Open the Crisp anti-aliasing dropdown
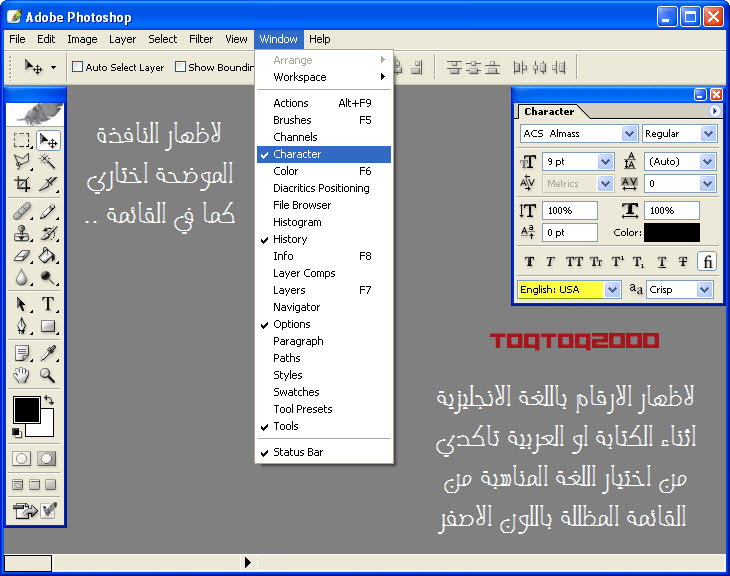The image size is (730, 576). (x=705, y=289)
